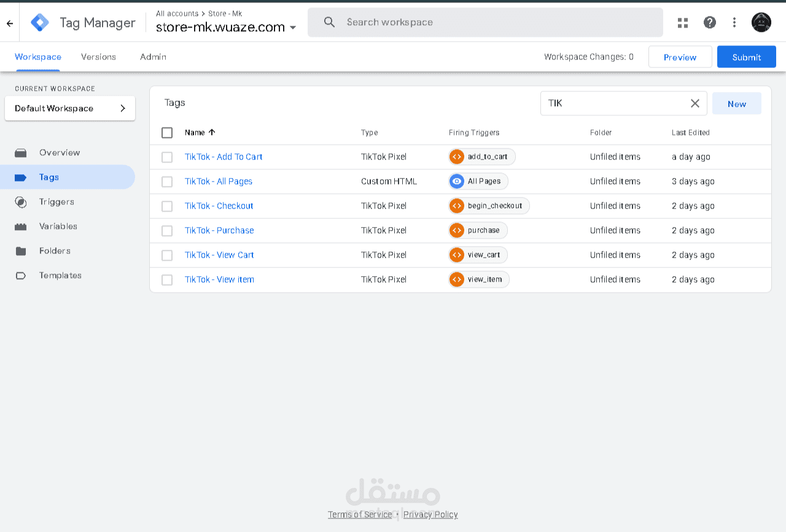Open the store-mk.wuaze.com container dropdown
The height and width of the screenshot is (532, 786).
pyautogui.click(x=226, y=27)
